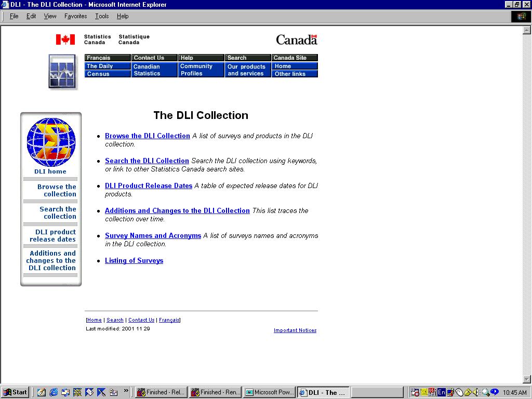Open the Canadian Statistics navigation button
The image size is (532, 399).
pos(154,70)
